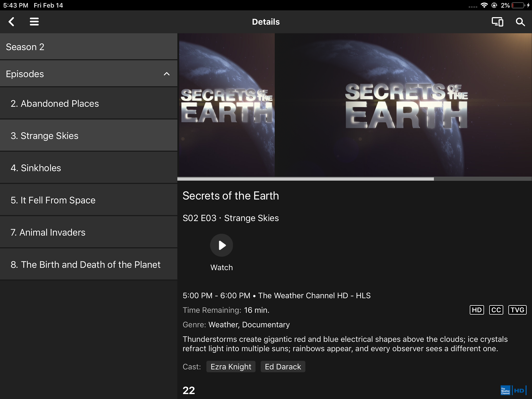Tap the Watch label under play button
This screenshot has width=532, height=399.
click(222, 267)
